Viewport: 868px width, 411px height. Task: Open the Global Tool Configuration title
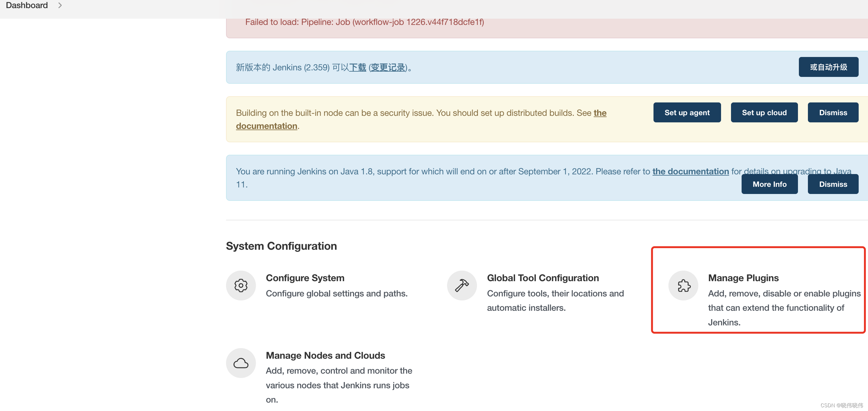[x=542, y=278]
